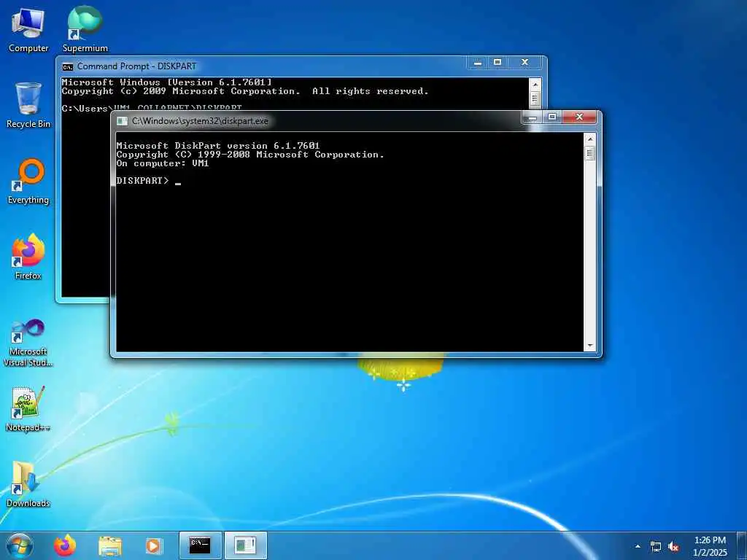Maximize the Command Prompt - DISKPART window

pos(498,63)
